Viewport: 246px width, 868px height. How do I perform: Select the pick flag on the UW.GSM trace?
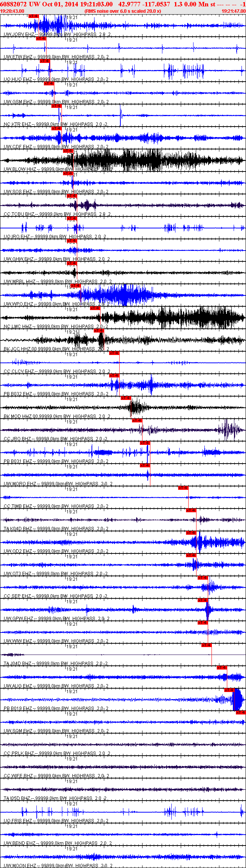pos(49,84)
